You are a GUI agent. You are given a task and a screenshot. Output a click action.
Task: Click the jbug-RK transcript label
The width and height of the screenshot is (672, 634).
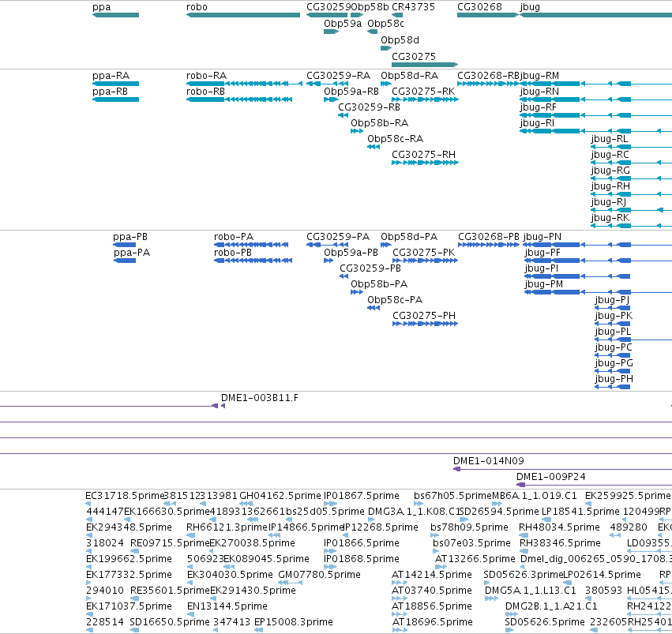(610, 218)
